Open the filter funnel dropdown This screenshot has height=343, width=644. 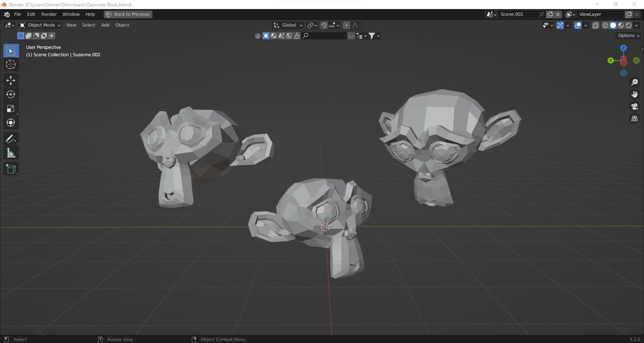pos(374,36)
